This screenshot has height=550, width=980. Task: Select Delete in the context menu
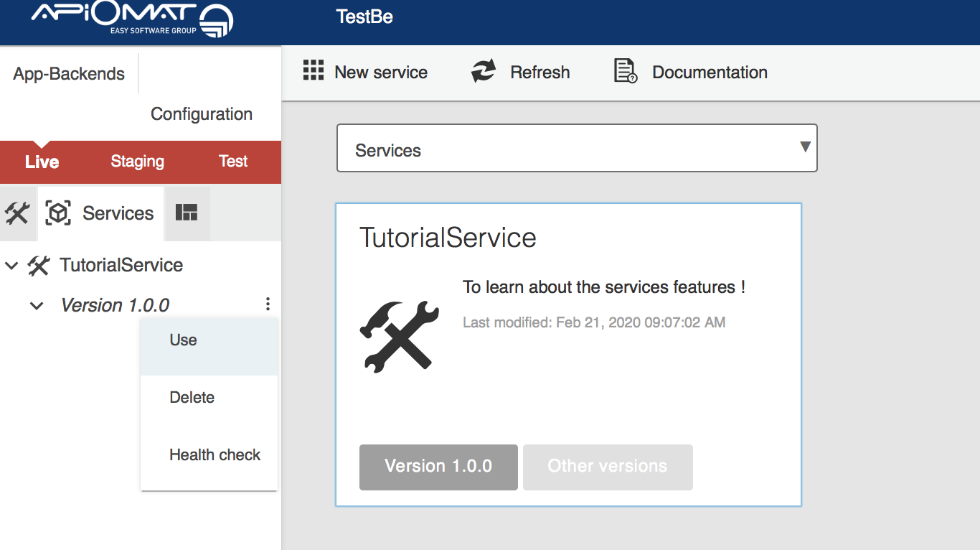[x=192, y=398]
